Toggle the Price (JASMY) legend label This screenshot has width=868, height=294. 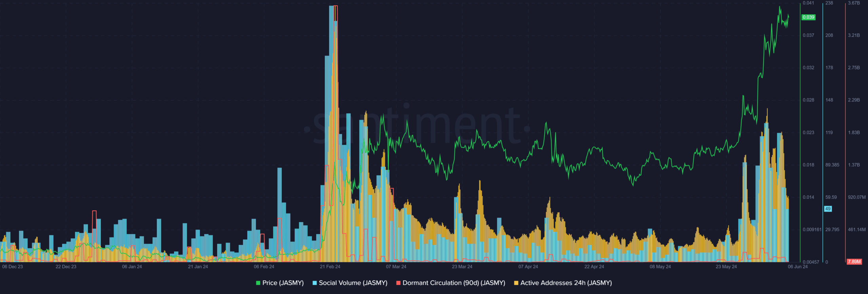tap(283, 283)
